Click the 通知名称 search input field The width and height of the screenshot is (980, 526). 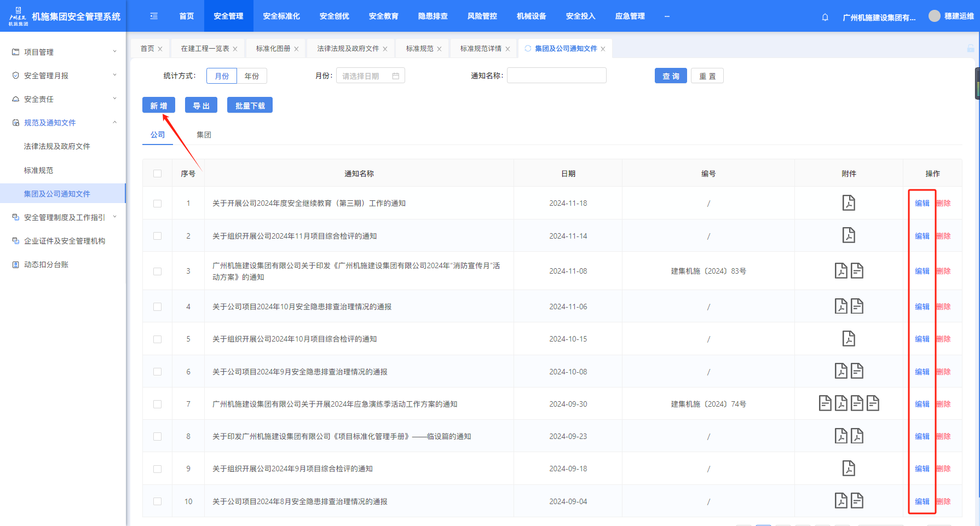click(x=556, y=76)
